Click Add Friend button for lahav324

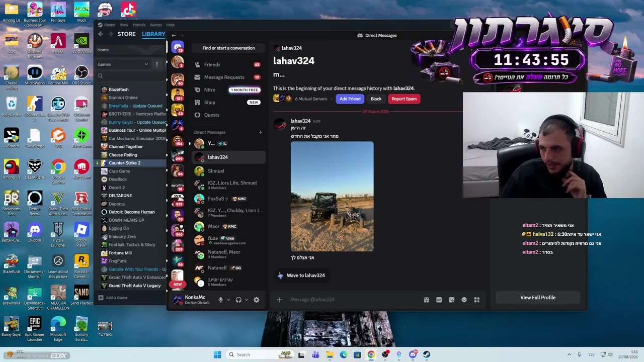click(350, 99)
